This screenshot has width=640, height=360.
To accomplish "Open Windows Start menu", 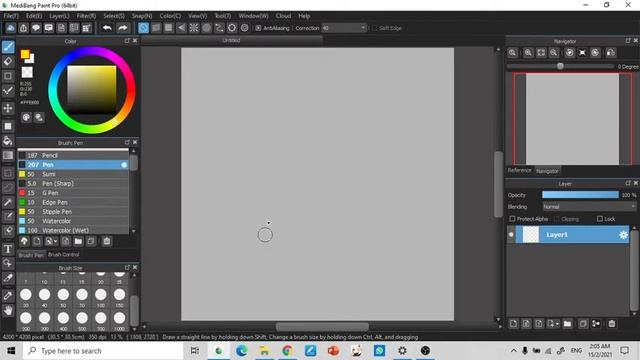I will [x=11, y=351].
